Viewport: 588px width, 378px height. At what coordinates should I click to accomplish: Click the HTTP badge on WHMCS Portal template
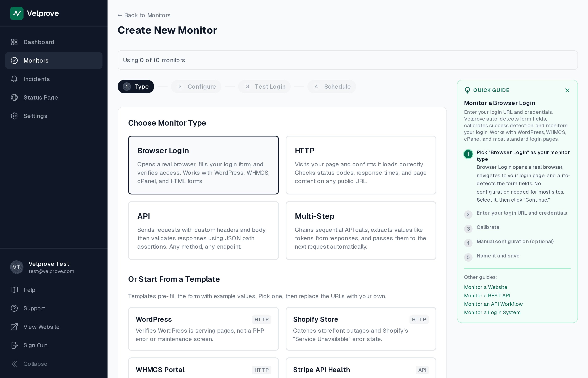pyautogui.click(x=262, y=370)
